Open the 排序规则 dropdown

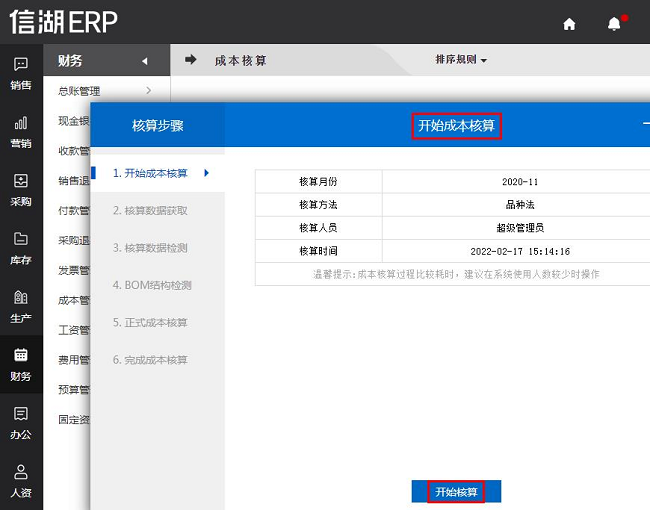coord(461,60)
